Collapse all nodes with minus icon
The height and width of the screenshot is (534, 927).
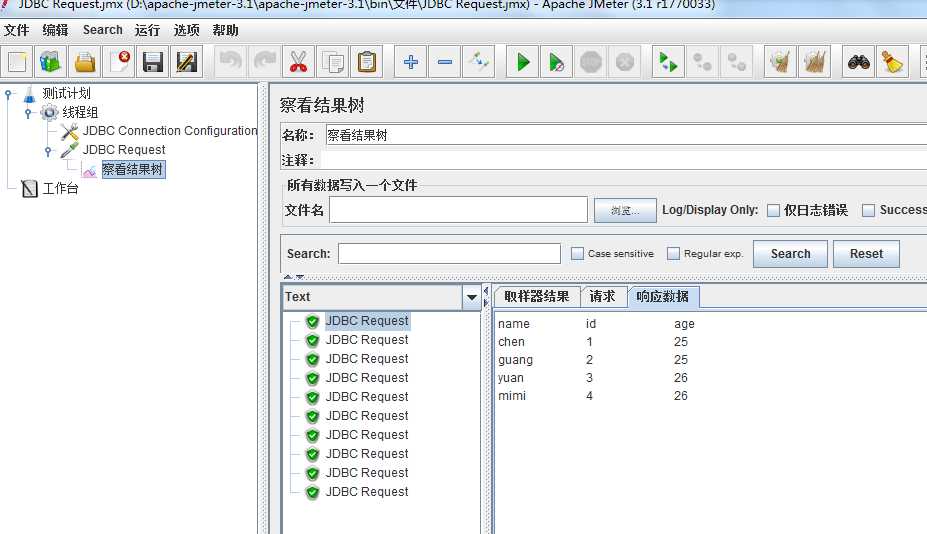[445, 62]
